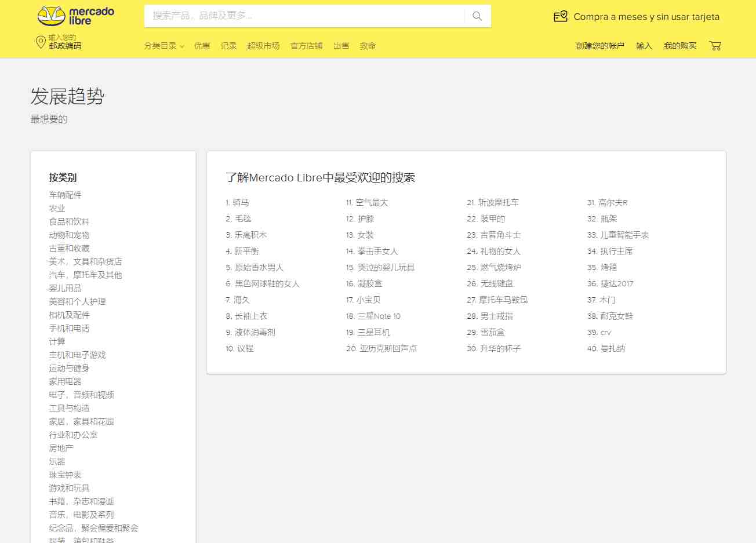Open the shopping cart icon

(715, 46)
